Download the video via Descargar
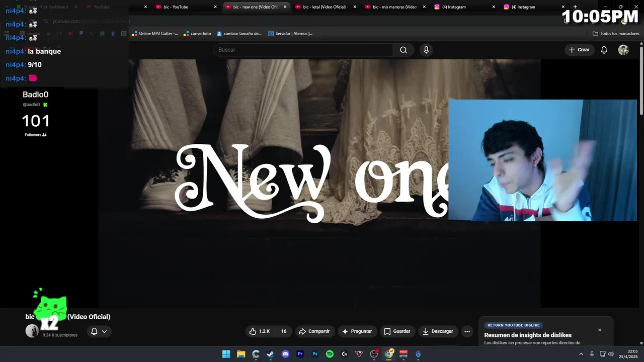Image resolution: width=644 pixels, height=362 pixels. [438, 331]
